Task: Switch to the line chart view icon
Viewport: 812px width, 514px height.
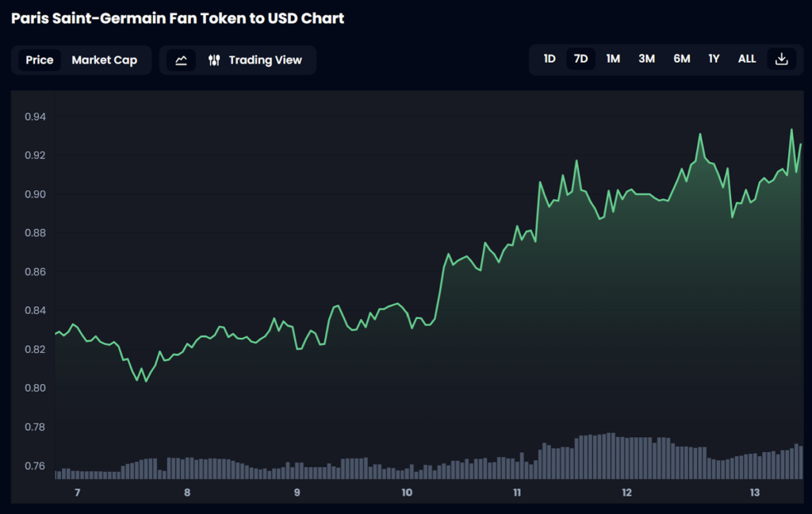Action: 181,60
